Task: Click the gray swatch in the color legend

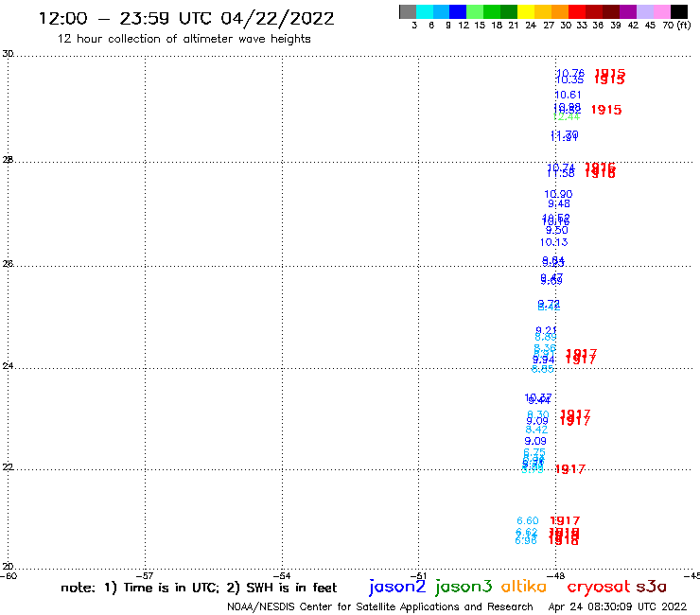Action: point(408,11)
